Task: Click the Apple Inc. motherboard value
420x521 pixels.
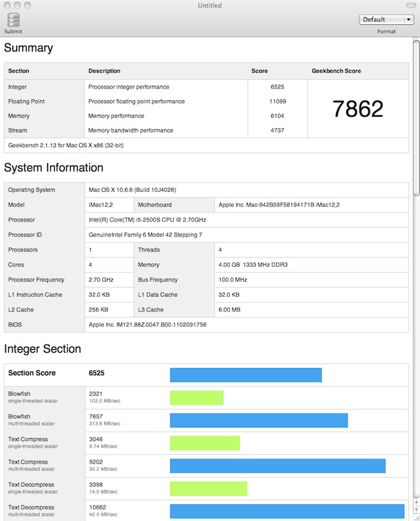Action: pyautogui.click(x=279, y=205)
